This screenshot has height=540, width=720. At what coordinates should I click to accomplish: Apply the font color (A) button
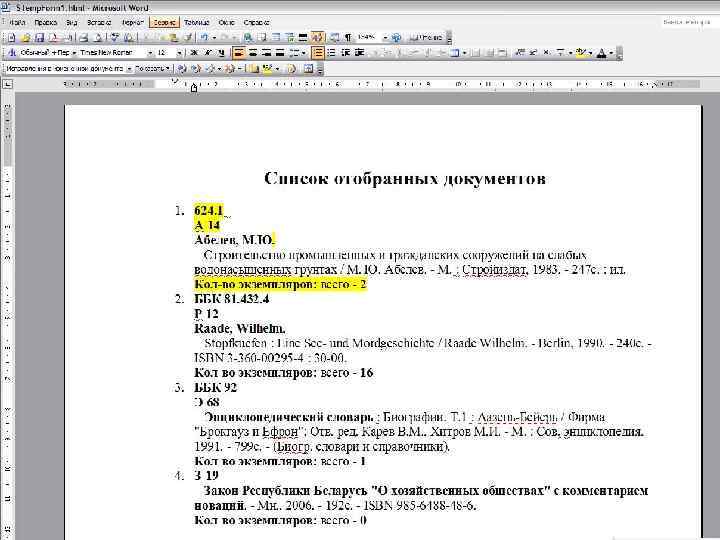click(601, 53)
